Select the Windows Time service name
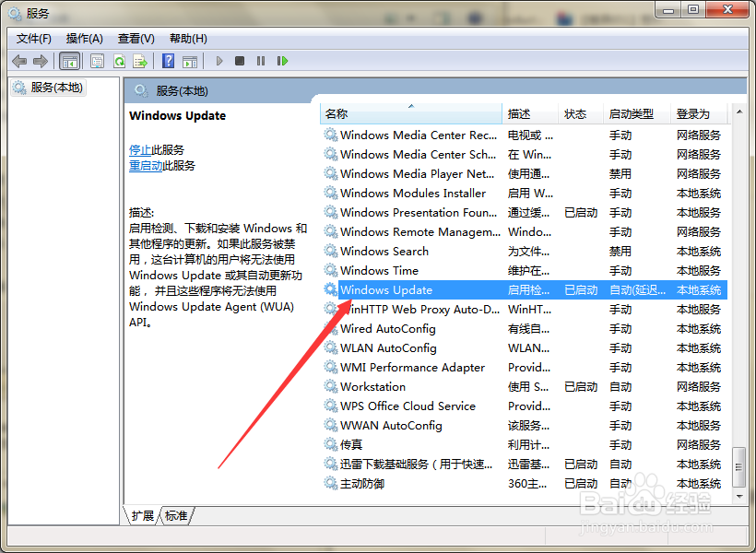This screenshot has width=756, height=553. (379, 270)
